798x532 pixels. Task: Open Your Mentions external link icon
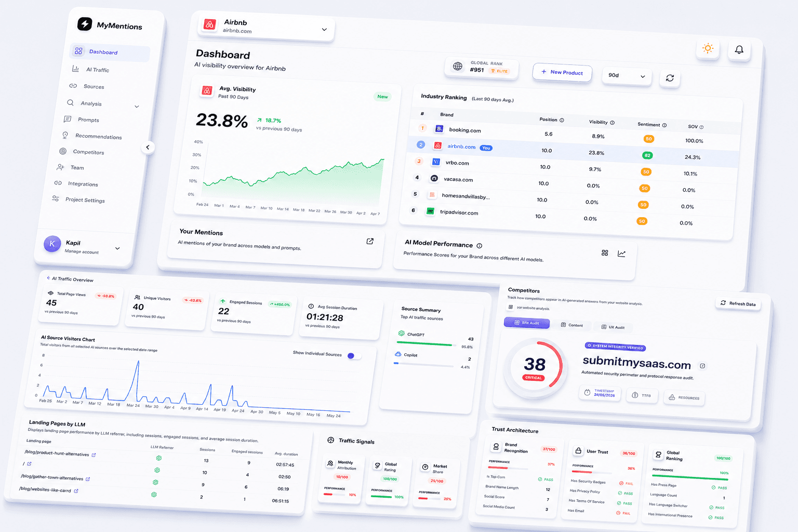pyautogui.click(x=370, y=241)
